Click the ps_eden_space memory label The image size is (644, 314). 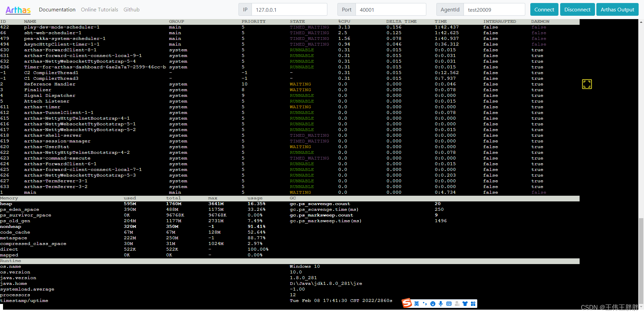19,209
